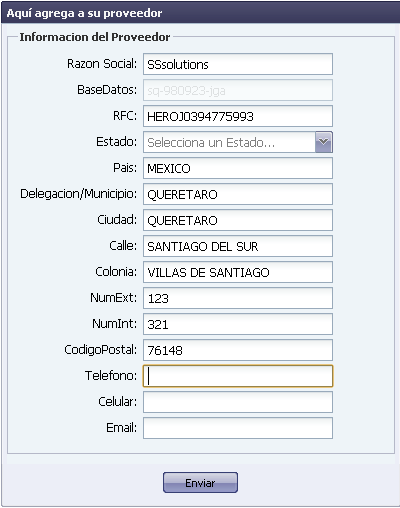Viewport: 400px width, 508px height.
Task: Click the NumExt field with 123
Action: click(238, 298)
